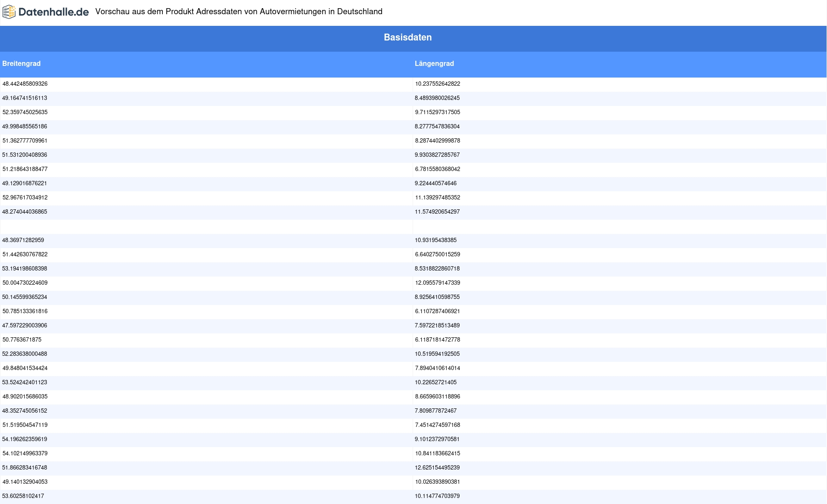Select the Längengrad column header
Viewport: 827px width, 504px height.
click(x=434, y=64)
